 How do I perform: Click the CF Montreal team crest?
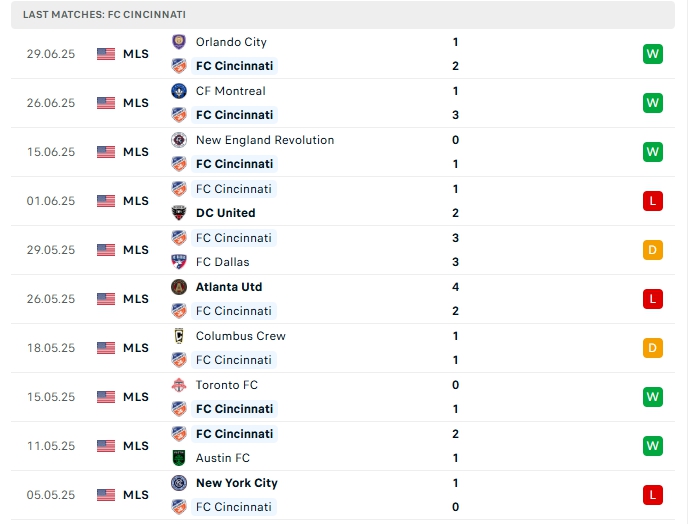[x=179, y=91]
